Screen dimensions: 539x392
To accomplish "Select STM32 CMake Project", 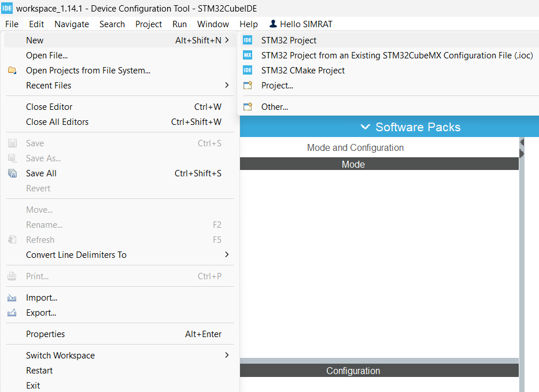I will 389,71.
